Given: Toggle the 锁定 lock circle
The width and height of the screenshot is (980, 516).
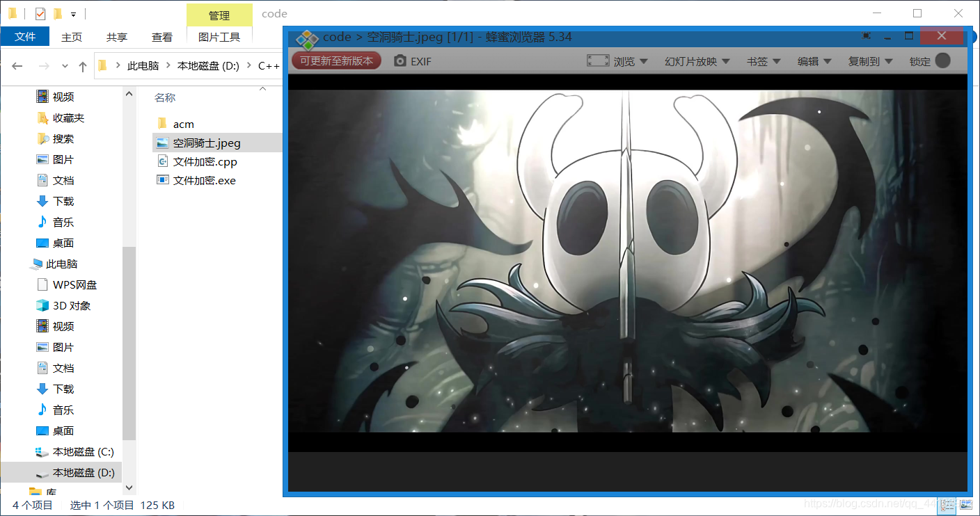Looking at the screenshot, I should pyautogui.click(x=942, y=61).
